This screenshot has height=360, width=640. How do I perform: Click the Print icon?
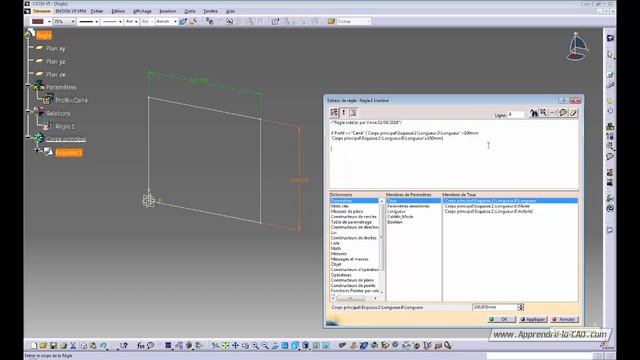point(63,345)
